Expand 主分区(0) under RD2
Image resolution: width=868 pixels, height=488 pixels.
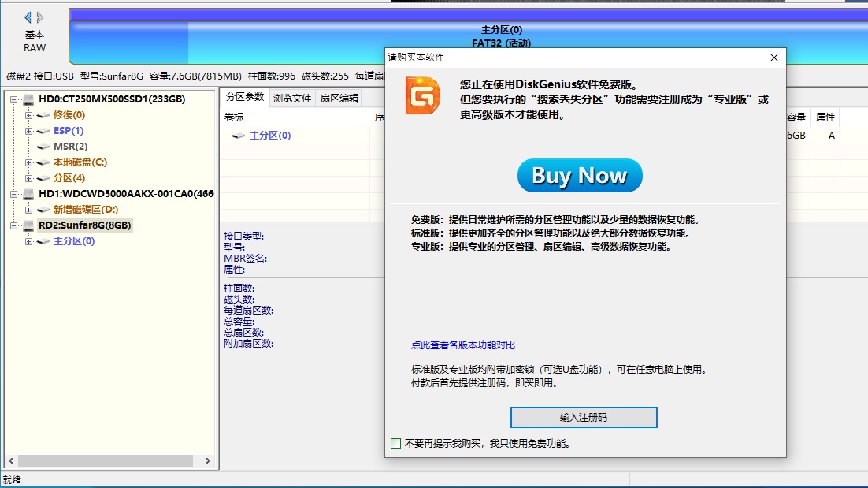click(x=29, y=241)
